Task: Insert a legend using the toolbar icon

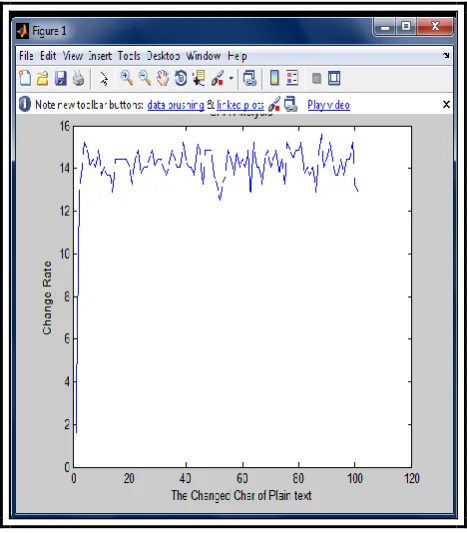Action: pyautogui.click(x=292, y=78)
